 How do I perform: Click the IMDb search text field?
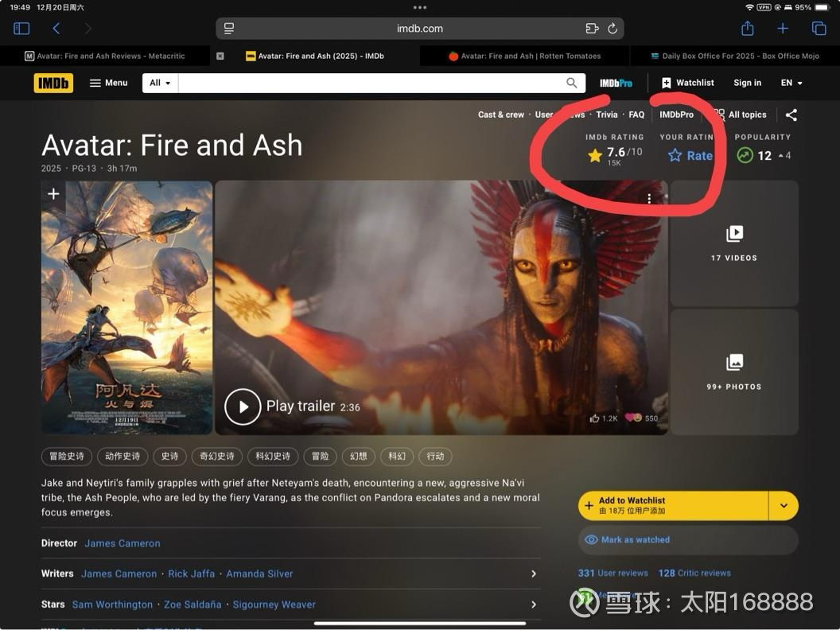pos(370,83)
